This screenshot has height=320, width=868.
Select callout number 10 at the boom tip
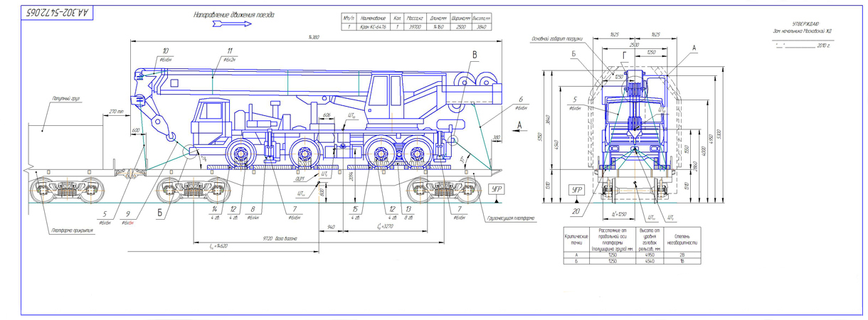(166, 51)
